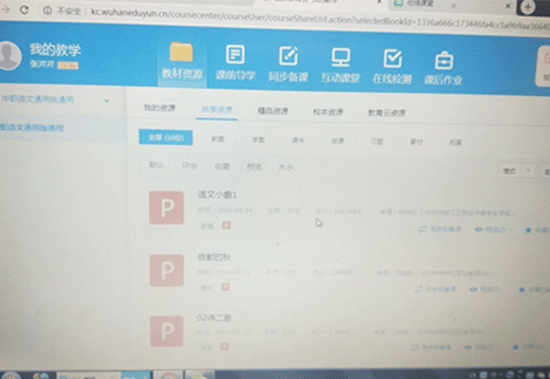Image resolution: width=550 pixels, height=379 pixels.
Task: Switch to the 精品资源 tab
Action: 273,111
